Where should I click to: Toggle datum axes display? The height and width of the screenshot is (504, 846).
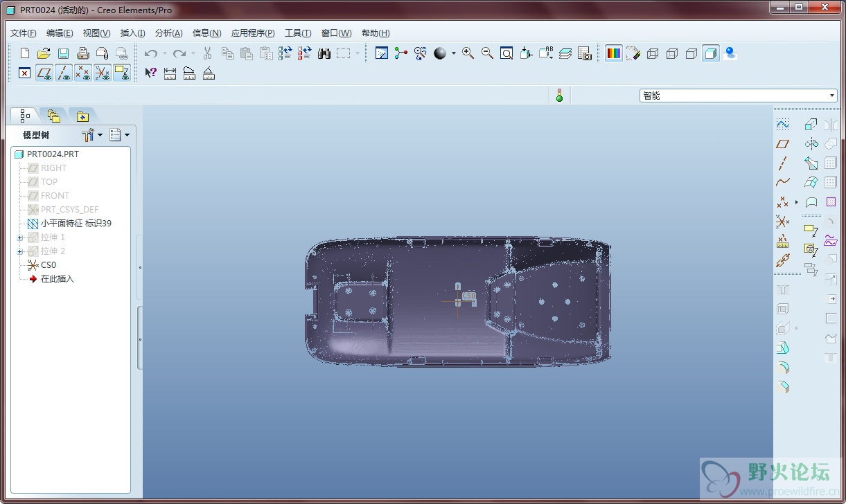tap(64, 73)
